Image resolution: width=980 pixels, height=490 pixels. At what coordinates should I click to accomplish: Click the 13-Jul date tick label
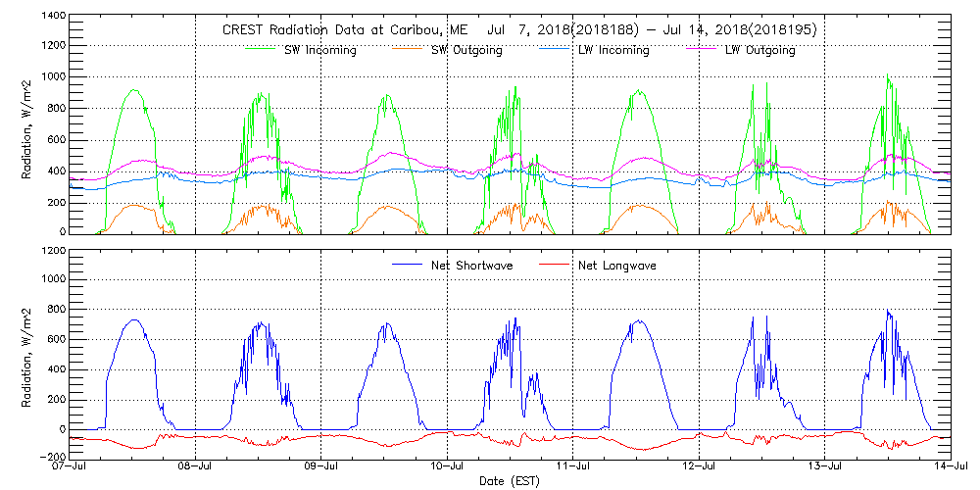point(825,467)
